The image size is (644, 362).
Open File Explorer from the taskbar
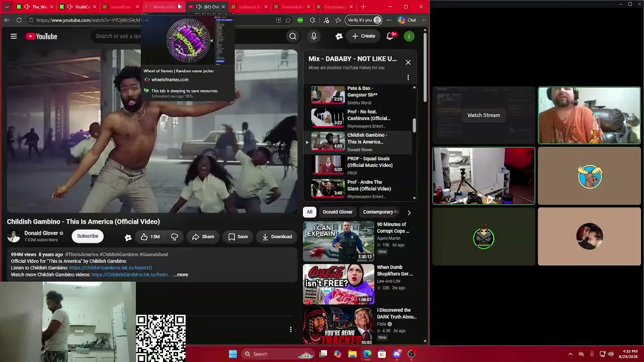[x=353, y=354]
